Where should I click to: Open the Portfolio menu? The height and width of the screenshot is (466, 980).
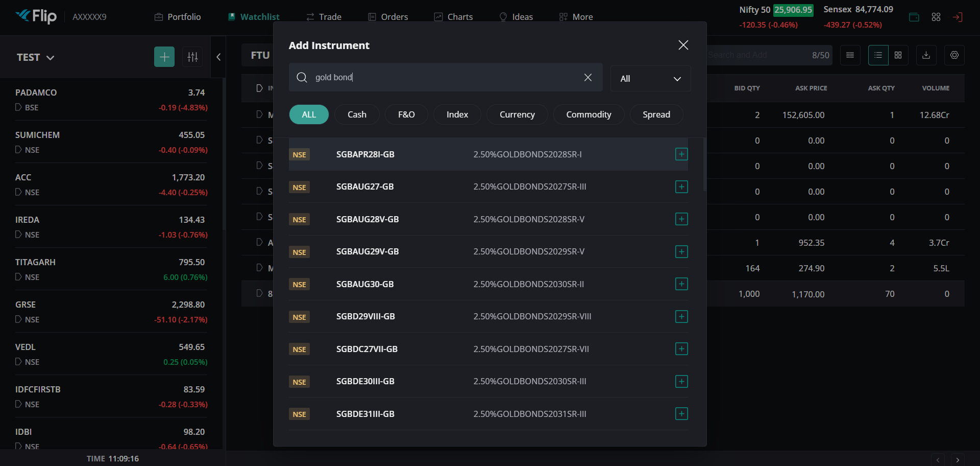178,17
